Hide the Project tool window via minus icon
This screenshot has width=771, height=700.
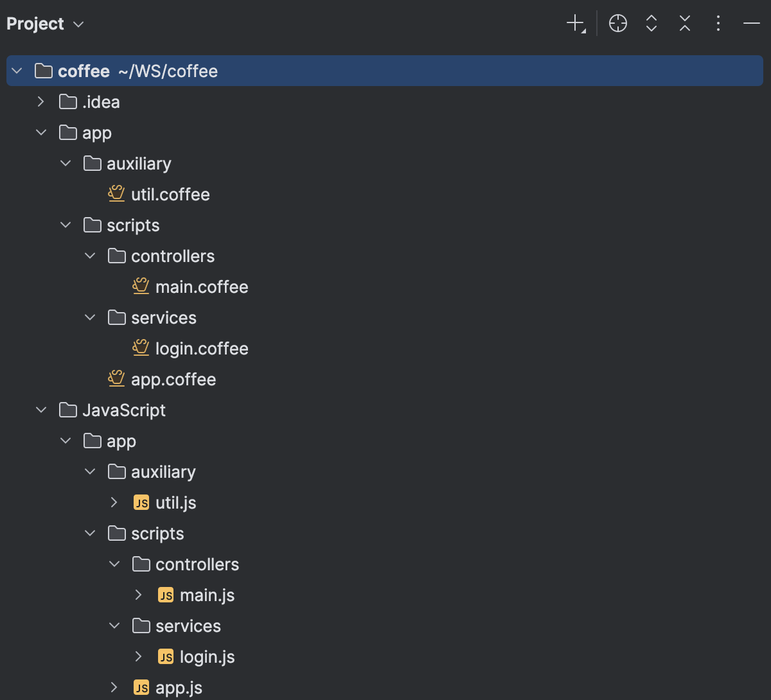pyautogui.click(x=751, y=23)
